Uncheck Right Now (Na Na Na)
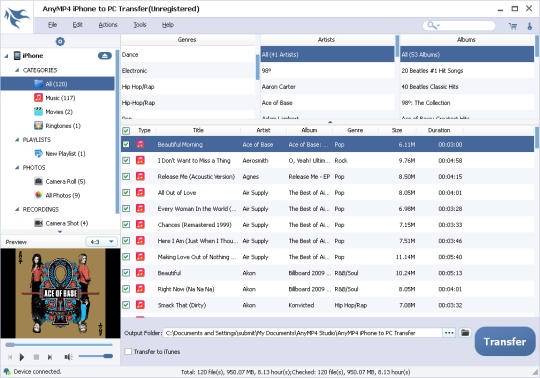Screen dimensions: 540x378 pos(126,289)
